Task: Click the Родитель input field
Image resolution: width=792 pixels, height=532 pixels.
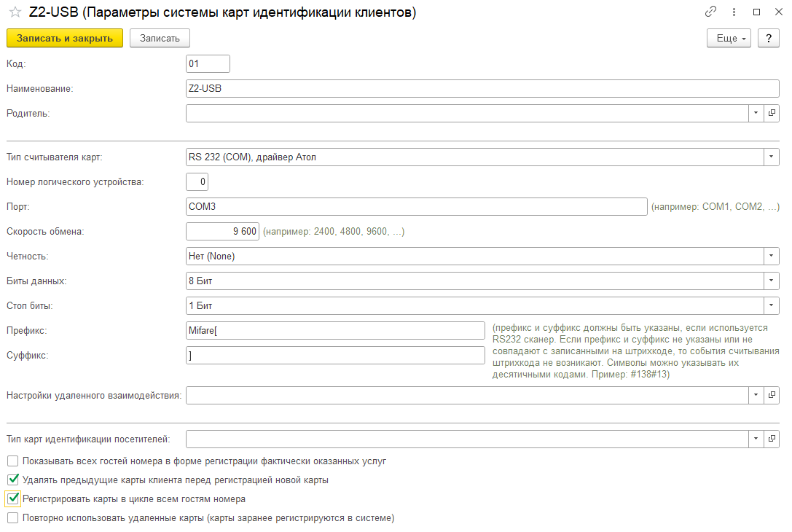Action: point(467,113)
